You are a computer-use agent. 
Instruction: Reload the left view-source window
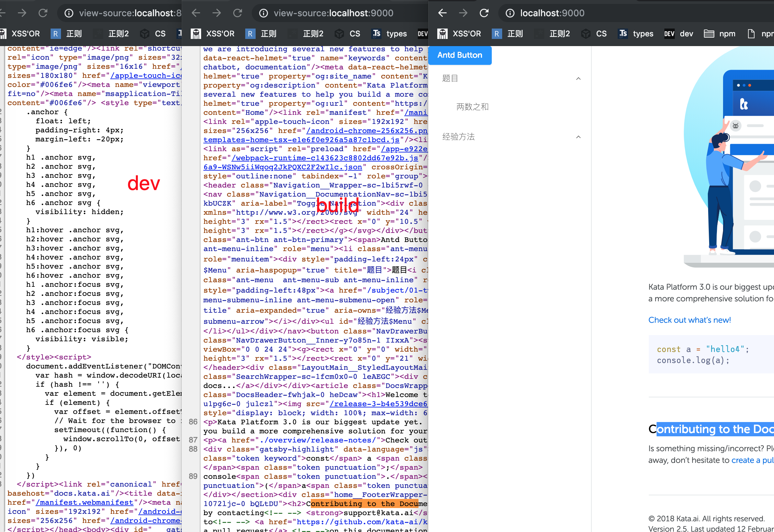pos(43,13)
